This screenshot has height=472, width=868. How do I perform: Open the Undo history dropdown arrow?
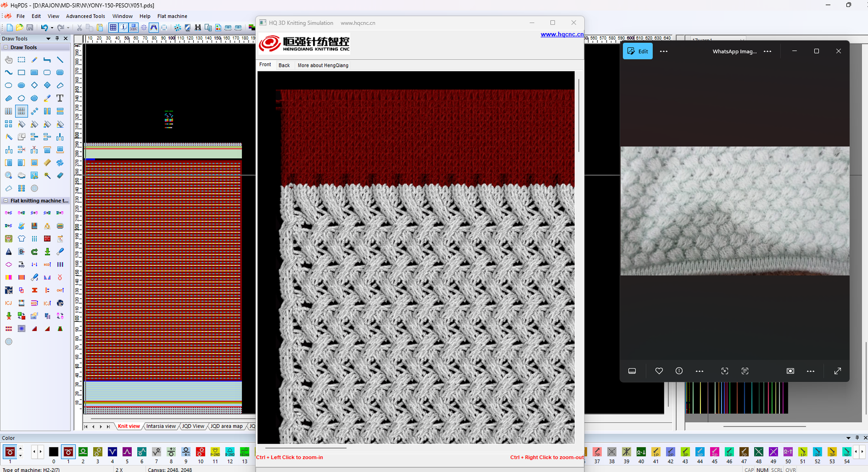(x=52, y=28)
